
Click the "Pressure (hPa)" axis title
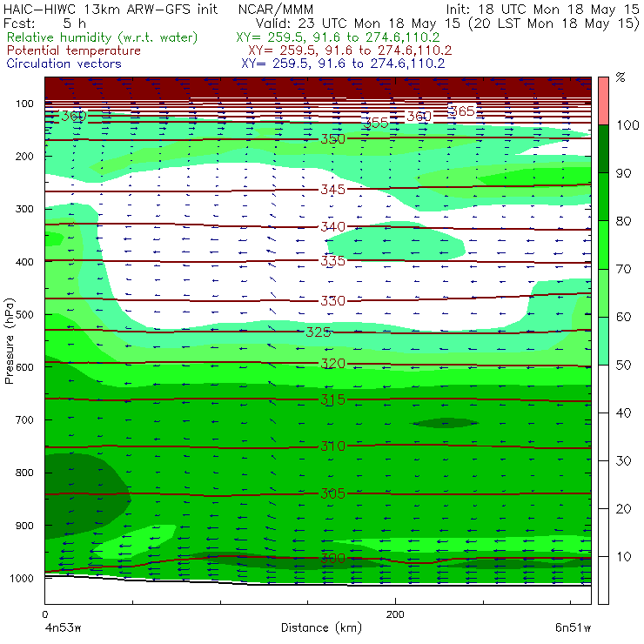(9, 341)
